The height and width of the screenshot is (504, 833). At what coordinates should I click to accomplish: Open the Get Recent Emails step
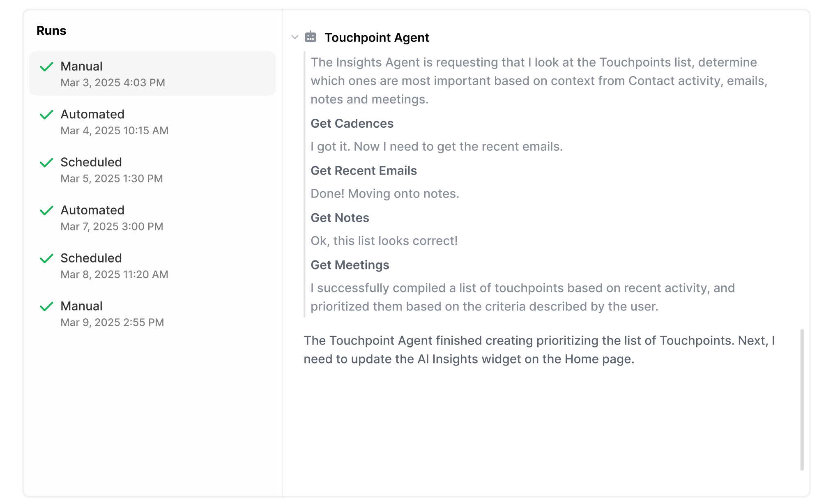(364, 171)
